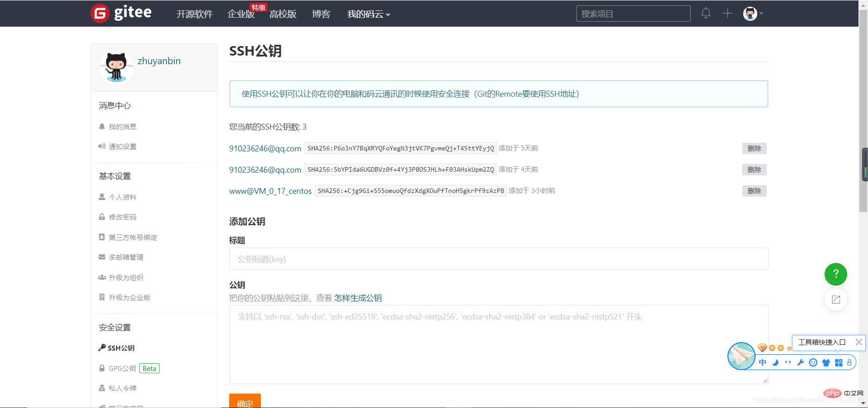Click the zhuyanbin profile avatar in the sidebar
The width and height of the screenshot is (868, 408).
(116, 68)
